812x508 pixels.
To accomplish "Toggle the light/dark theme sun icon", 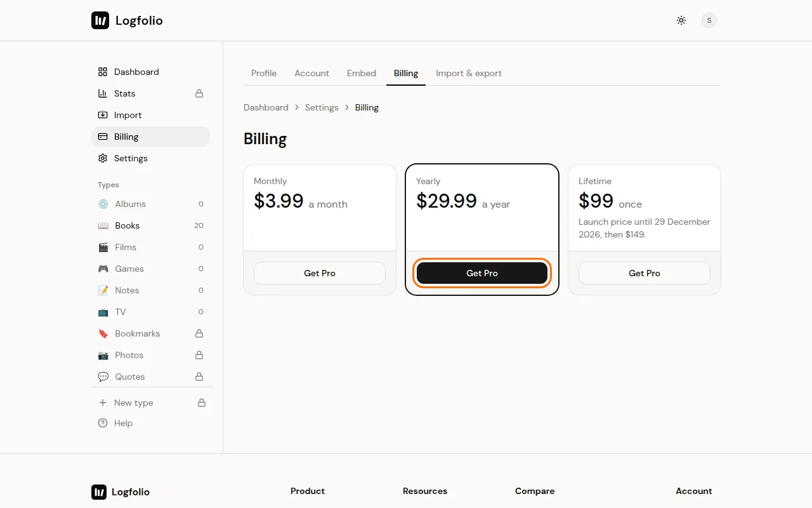I will click(x=681, y=20).
